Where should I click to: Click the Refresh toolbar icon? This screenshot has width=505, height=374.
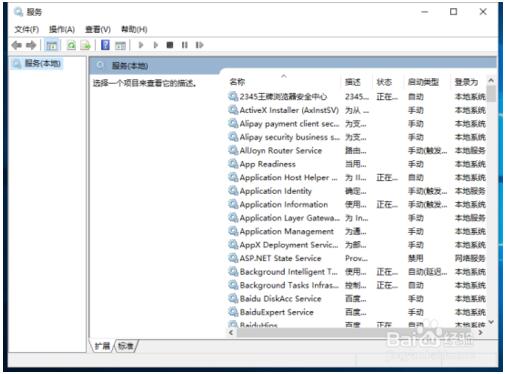71,45
